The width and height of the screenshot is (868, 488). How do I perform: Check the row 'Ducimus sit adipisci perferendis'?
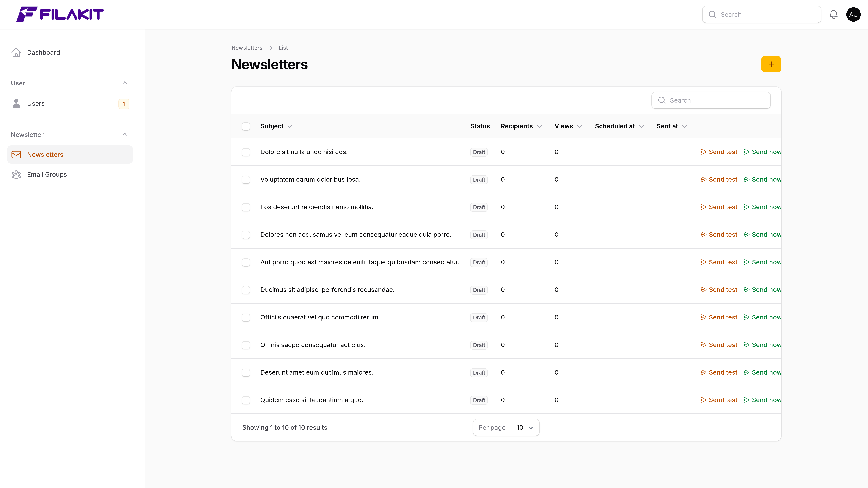[x=246, y=290]
